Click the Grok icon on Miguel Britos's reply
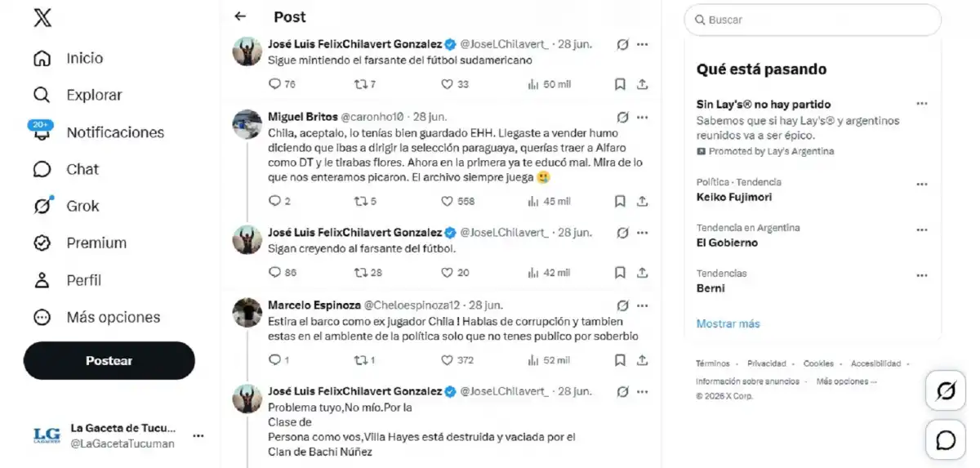 pos(622,117)
